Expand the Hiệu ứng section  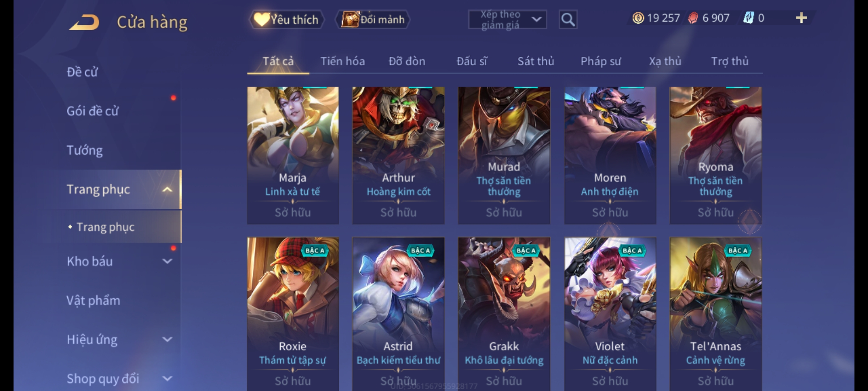coord(167,339)
